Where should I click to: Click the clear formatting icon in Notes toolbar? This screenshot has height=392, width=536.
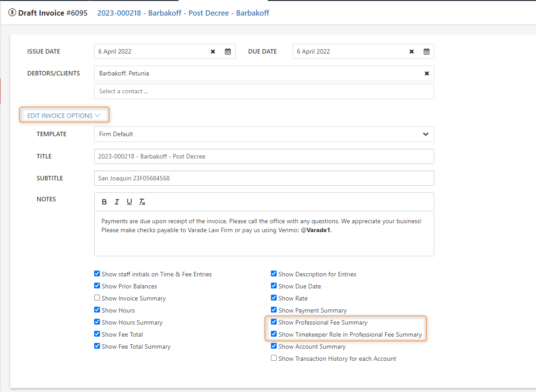[x=142, y=202]
